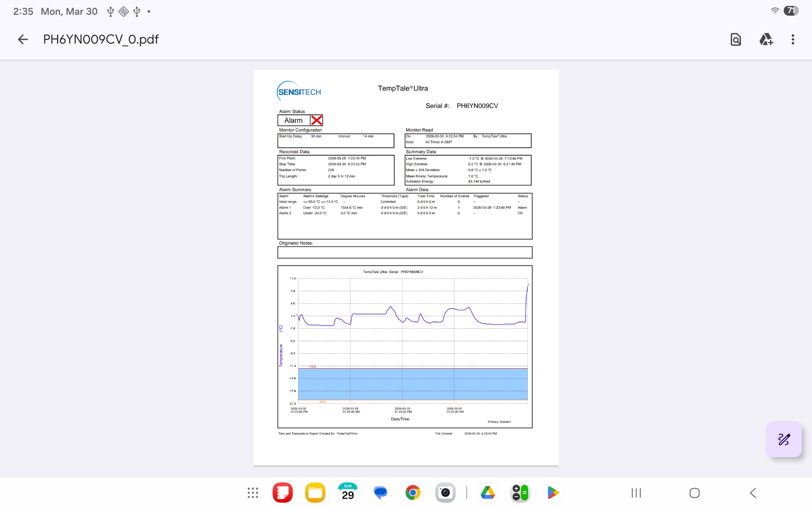Viewport: 812px width, 508px height.
Task: Tap the blue alarm range band on chart
Action: [x=412, y=384]
